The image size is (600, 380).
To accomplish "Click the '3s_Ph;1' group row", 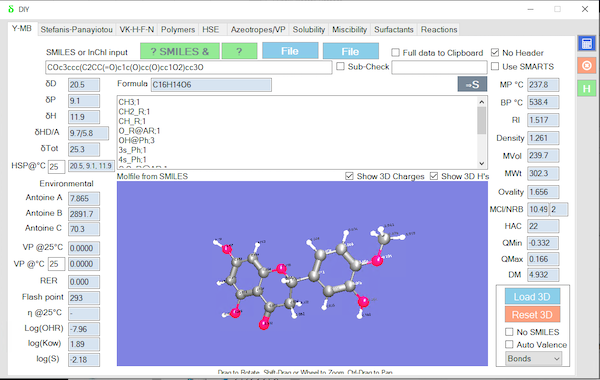I will tap(132, 150).
